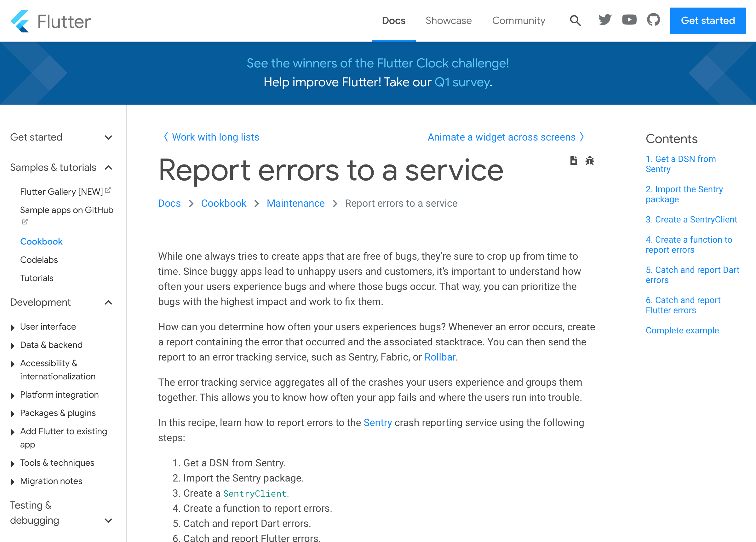Expand the Packages & plugins tree item
The width and height of the screenshot is (756, 542).
click(13, 413)
